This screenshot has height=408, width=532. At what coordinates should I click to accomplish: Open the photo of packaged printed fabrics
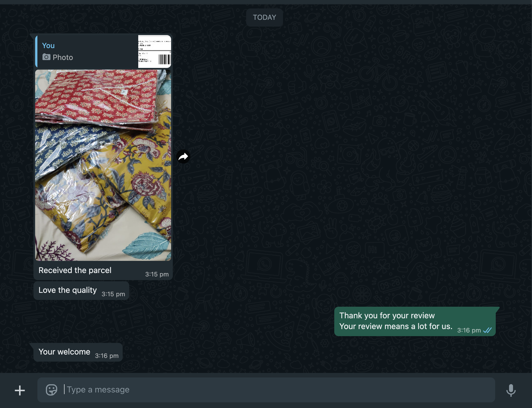[x=103, y=165]
